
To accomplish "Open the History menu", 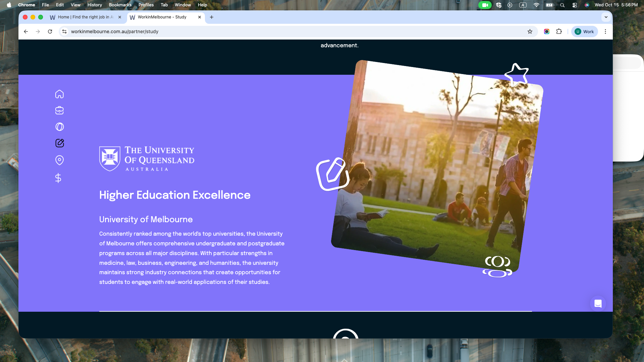I will click(x=95, y=5).
